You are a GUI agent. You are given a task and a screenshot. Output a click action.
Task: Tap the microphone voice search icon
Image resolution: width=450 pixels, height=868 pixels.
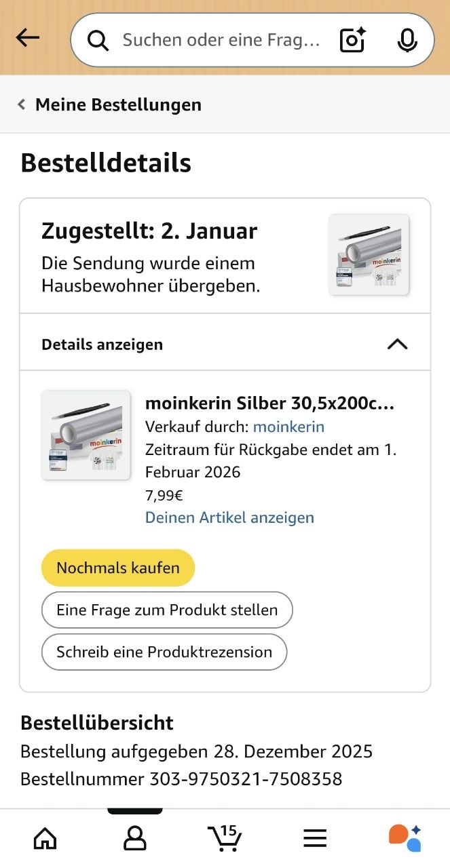coord(407,41)
